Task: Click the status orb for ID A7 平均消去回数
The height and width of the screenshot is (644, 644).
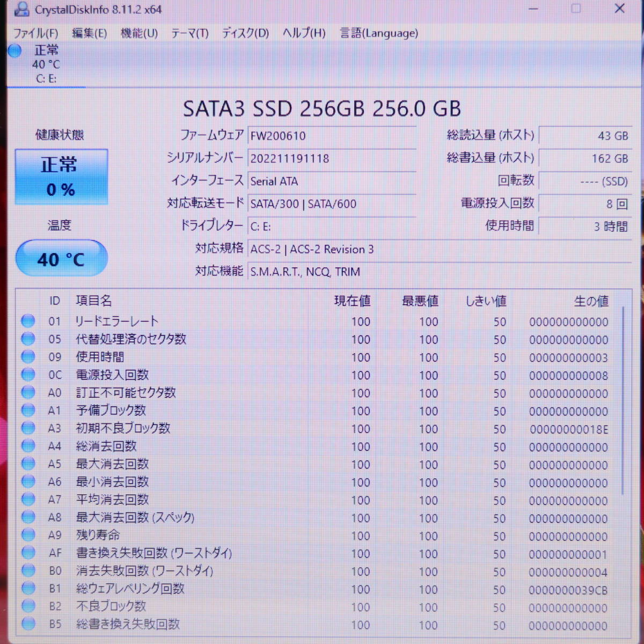Action: tap(28, 500)
